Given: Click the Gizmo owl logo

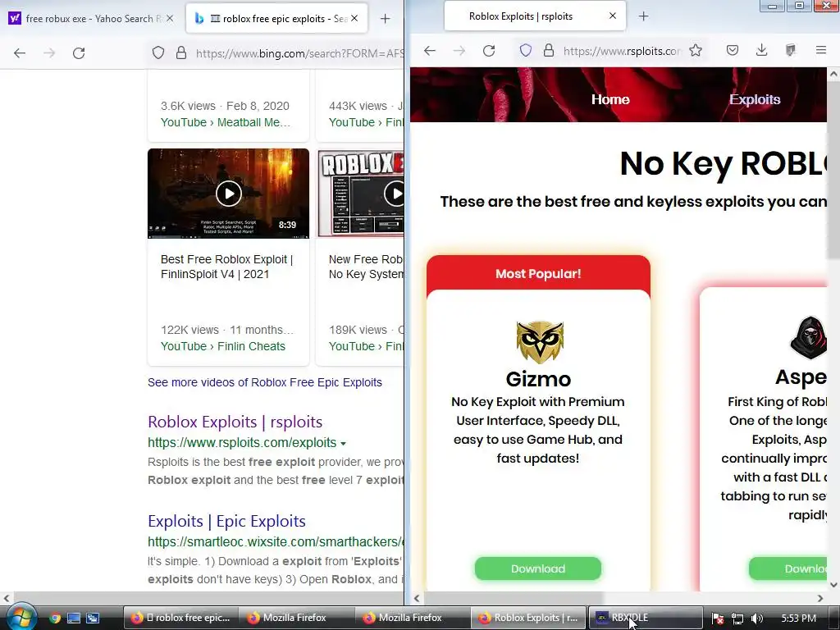Looking at the screenshot, I should (x=540, y=342).
